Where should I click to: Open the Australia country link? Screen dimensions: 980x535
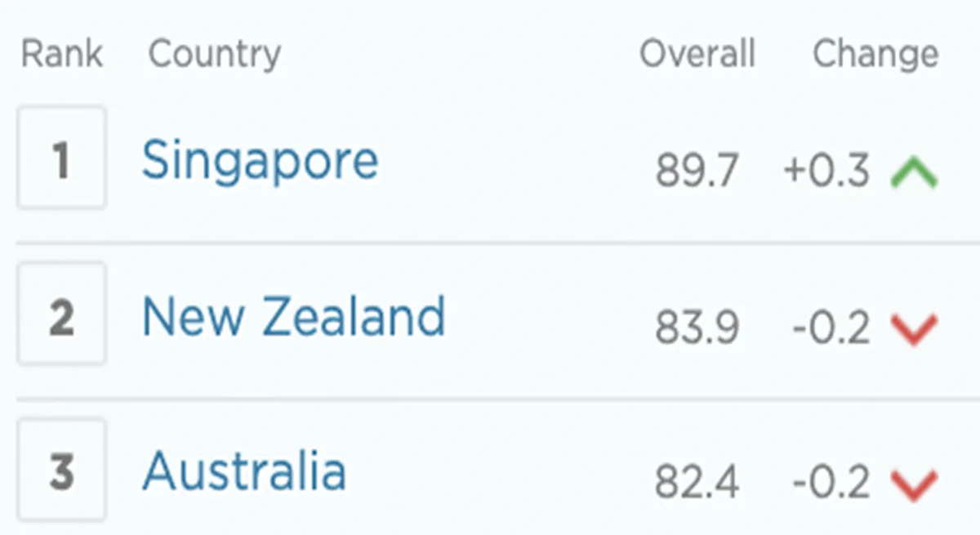[244, 472]
